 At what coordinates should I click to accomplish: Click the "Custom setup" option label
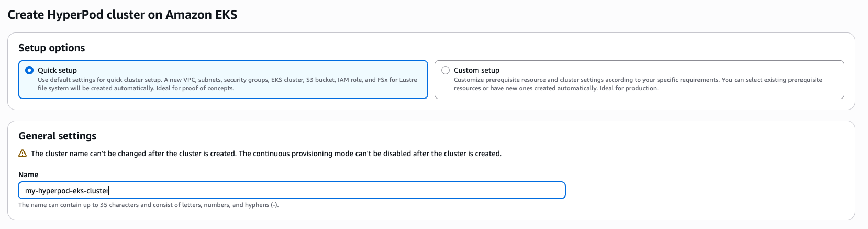pos(476,70)
